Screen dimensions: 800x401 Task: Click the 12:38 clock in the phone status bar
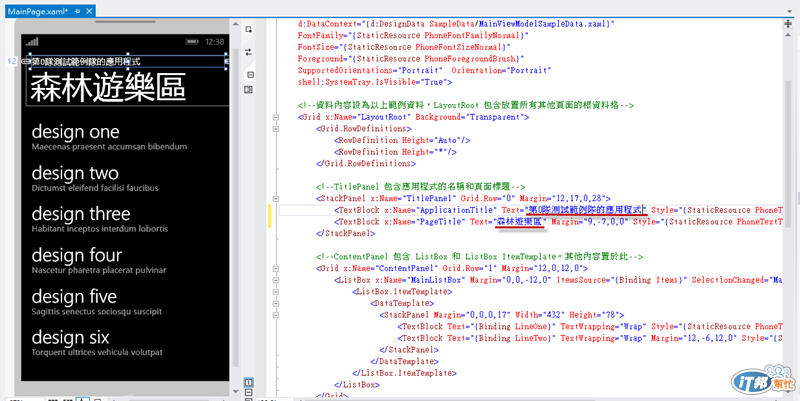(215, 42)
